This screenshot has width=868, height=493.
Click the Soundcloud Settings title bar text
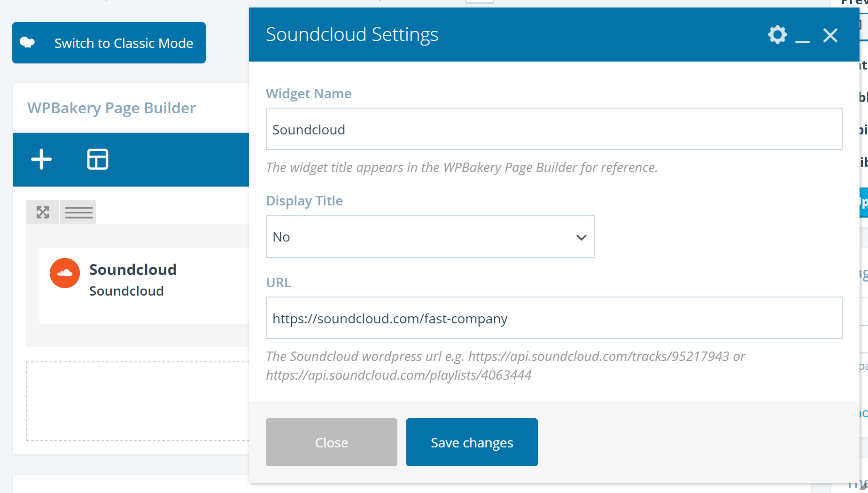pos(352,35)
